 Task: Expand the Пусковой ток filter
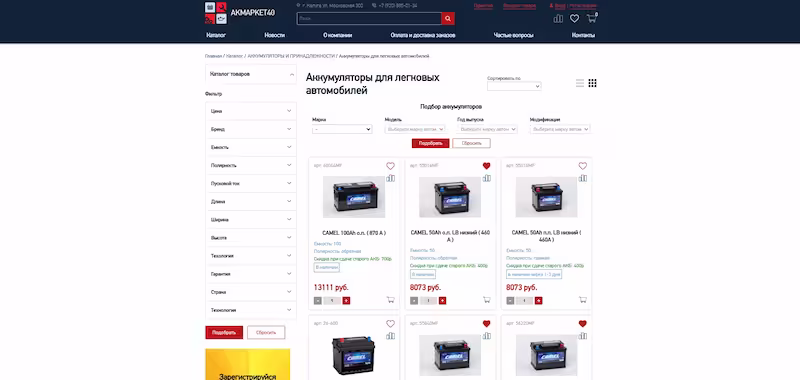click(x=251, y=183)
